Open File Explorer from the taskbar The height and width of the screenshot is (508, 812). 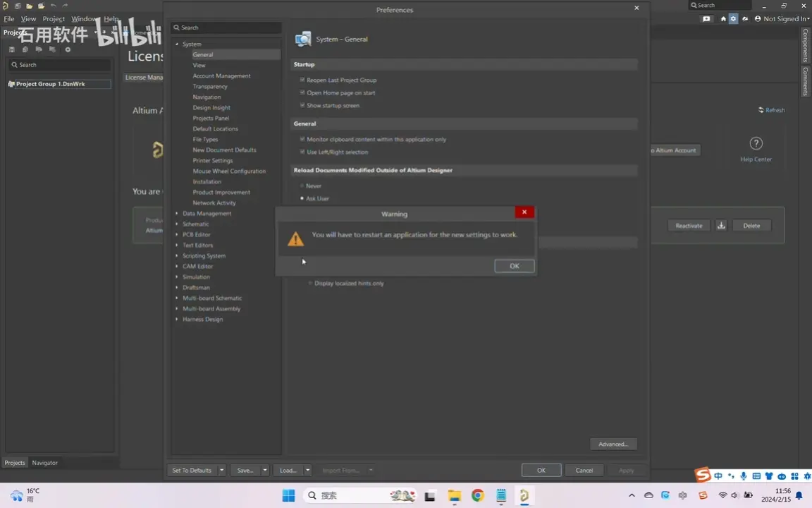[x=454, y=495]
